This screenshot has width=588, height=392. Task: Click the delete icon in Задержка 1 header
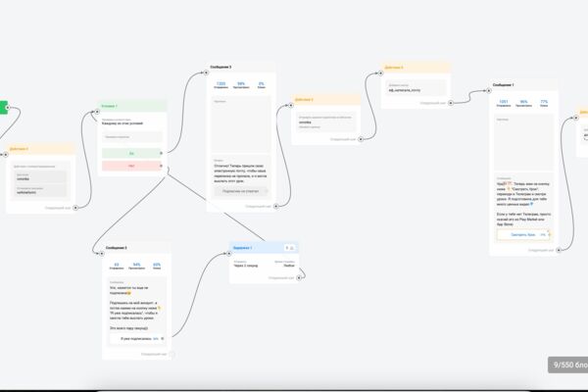(292, 248)
